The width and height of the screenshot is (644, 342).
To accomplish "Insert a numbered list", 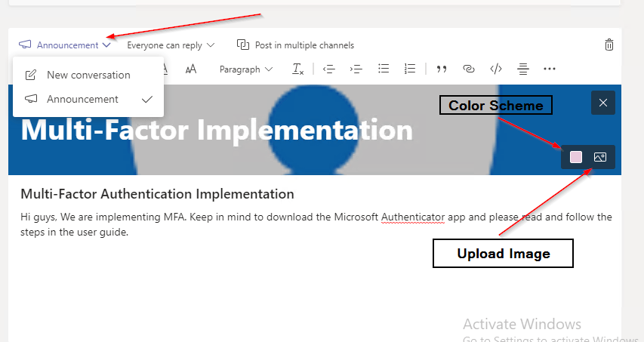I will tap(410, 69).
